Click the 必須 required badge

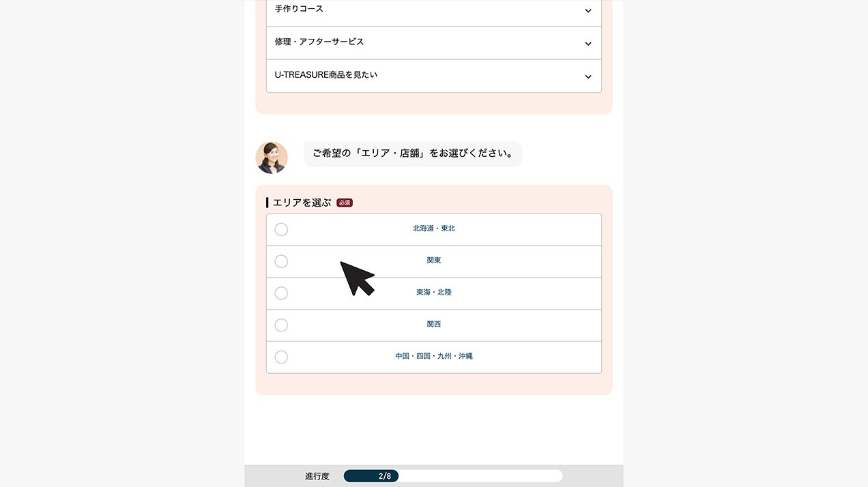pos(345,203)
